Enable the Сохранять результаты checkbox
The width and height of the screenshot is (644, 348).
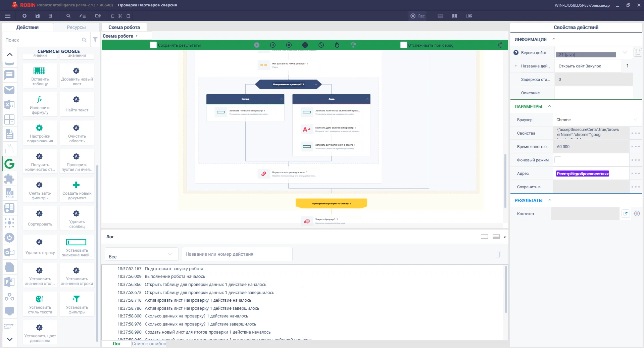click(153, 45)
